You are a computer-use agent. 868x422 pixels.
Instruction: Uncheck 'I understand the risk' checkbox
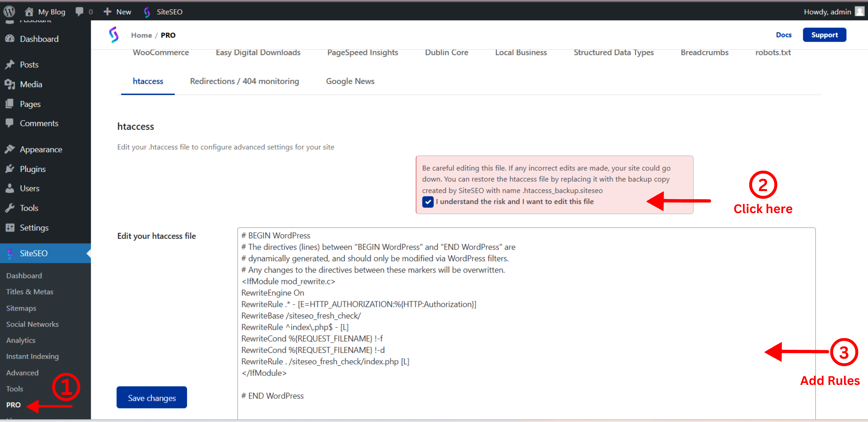428,202
